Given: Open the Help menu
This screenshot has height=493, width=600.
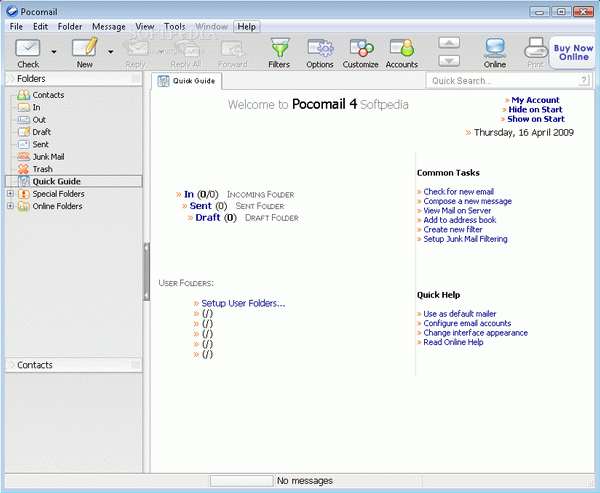Looking at the screenshot, I should 246,26.
